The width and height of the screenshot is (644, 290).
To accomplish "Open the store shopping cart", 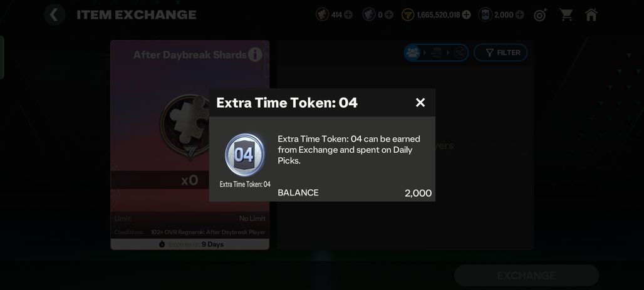I will [566, 15].
